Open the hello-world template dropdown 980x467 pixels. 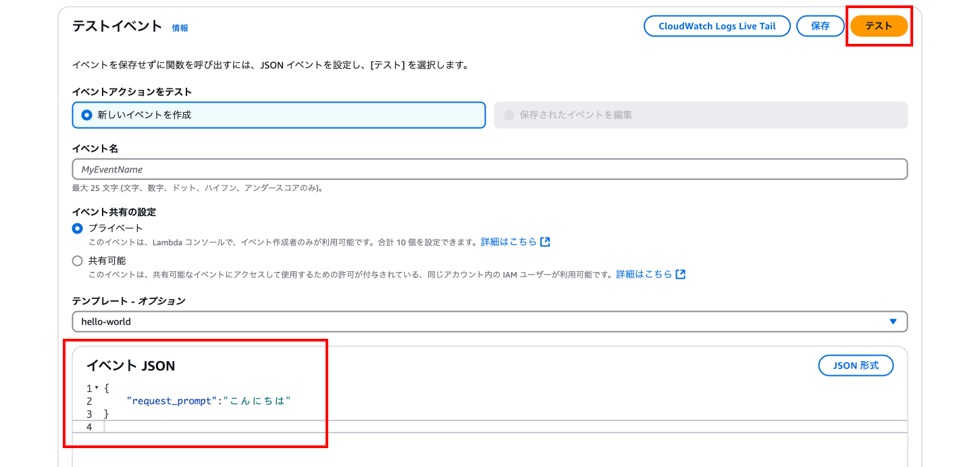pos(490,322)
